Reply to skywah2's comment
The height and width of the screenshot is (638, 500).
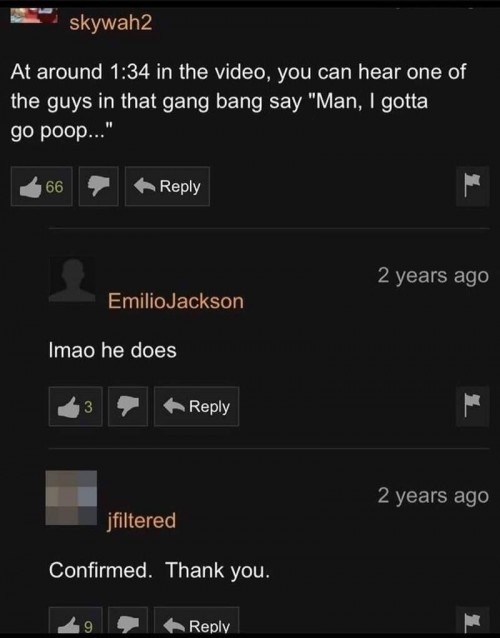click(x=167, y=186)
